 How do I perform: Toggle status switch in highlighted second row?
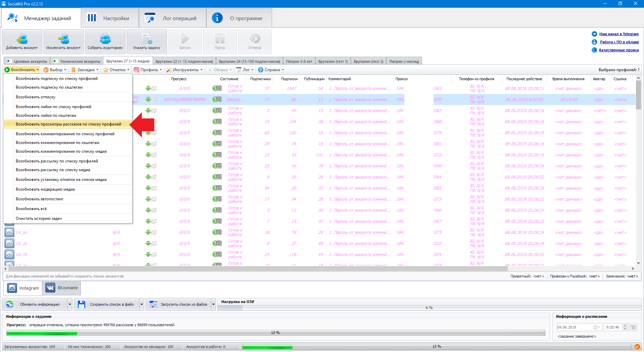pos(217,99)
